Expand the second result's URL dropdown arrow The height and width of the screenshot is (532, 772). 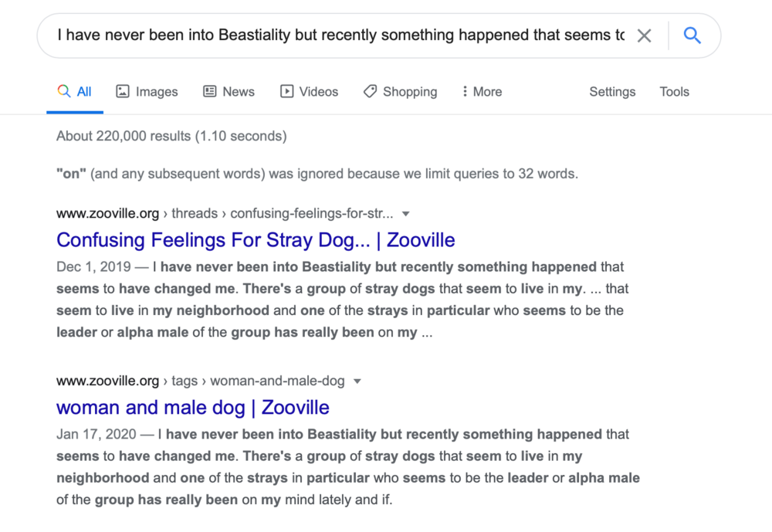click(357, 381)
